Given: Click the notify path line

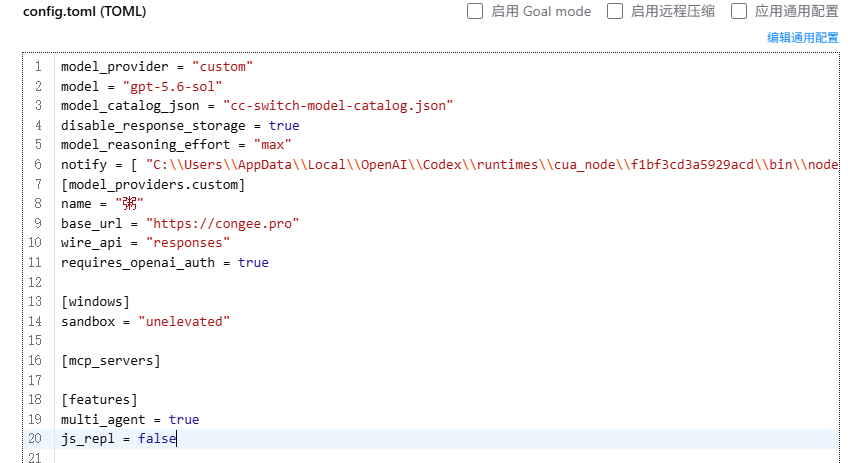Looking at the screenshot, I should pos(449,164).
